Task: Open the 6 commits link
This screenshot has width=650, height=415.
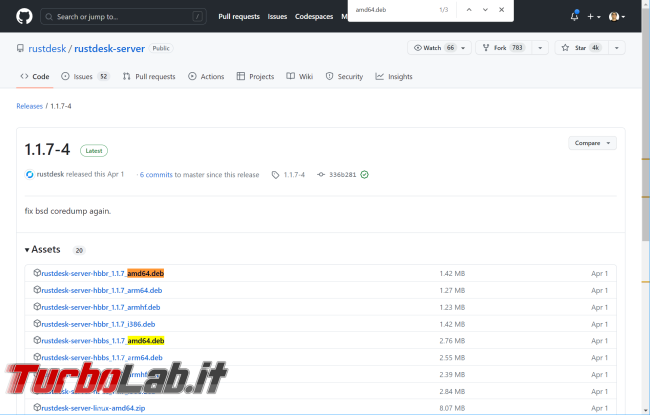Action: click(156, 175)
